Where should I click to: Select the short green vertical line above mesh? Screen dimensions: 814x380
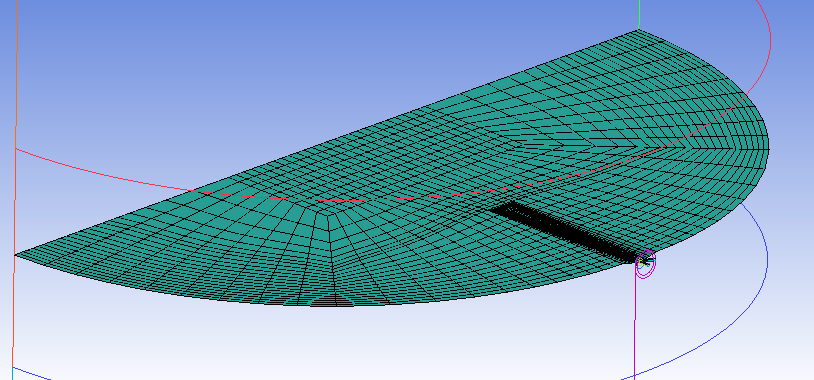pyautogui.click(x=640, y=15)
